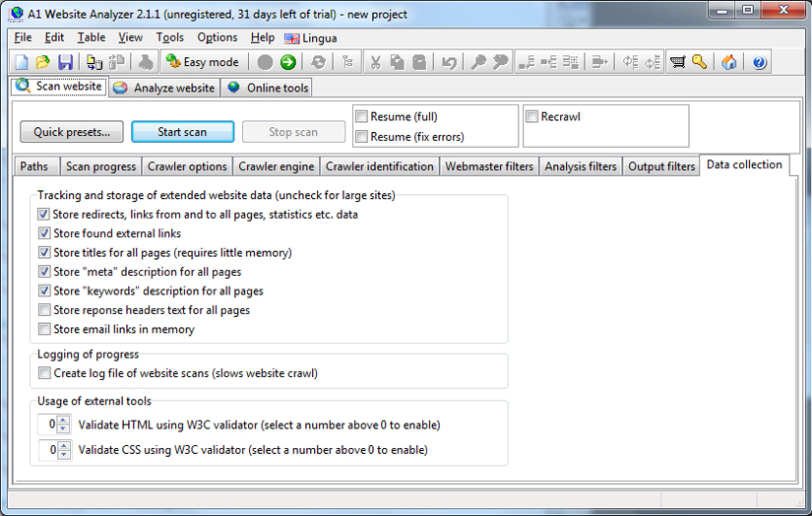Click the undo arrow icon
The image size is (812, 516).
click(x=449, y=62)
